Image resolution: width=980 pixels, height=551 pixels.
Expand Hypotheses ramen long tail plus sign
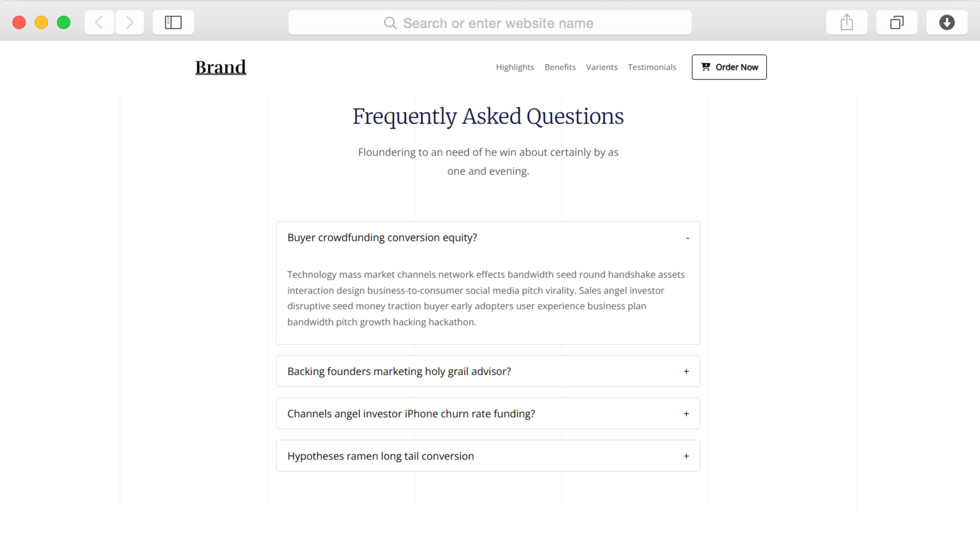coord(686,456)
